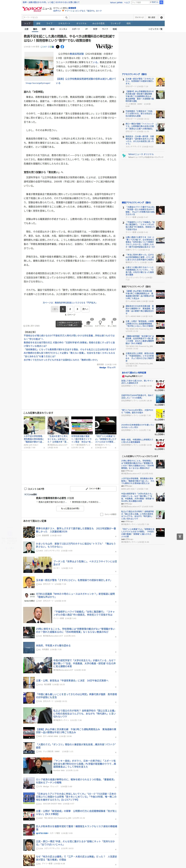React with わかりやすい lightbulb icon
Viewport: 186px width, 868px height.
pos(100,322)
